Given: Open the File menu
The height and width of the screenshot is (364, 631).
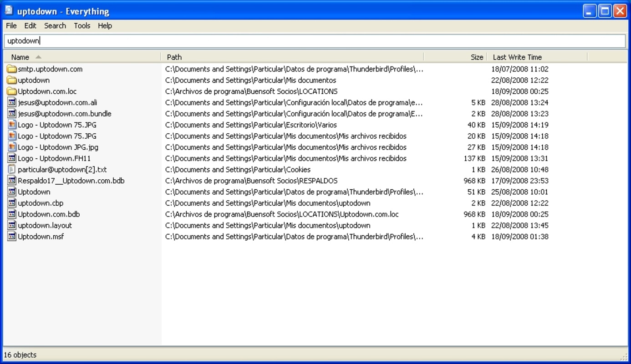Looking at the screenshot, I should (x=11, y=26).
